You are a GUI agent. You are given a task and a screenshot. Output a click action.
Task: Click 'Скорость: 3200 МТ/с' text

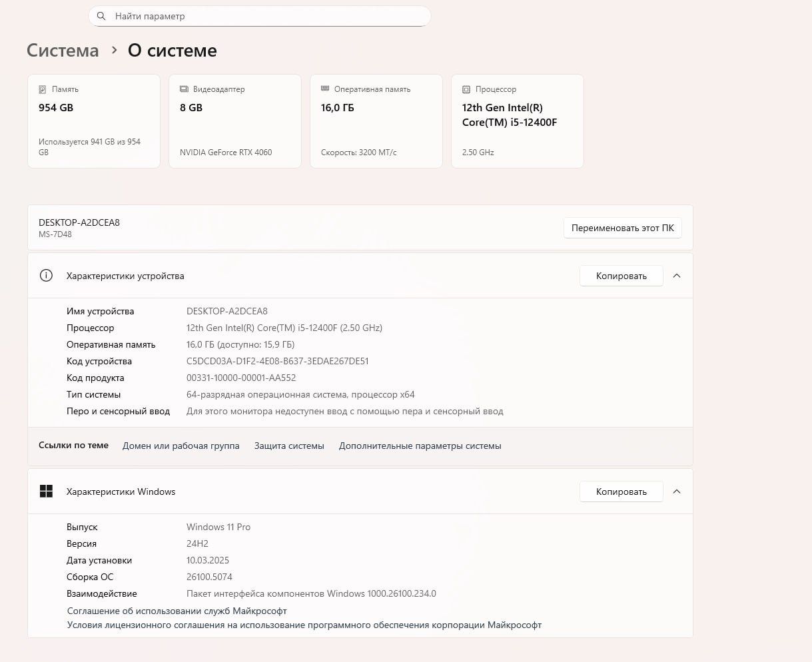tap(359, 153)
